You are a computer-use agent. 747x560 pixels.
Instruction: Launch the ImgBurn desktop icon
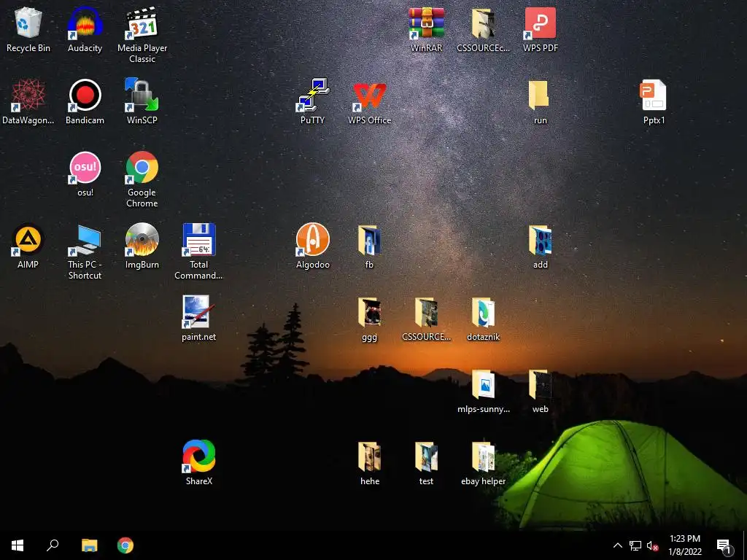click(x=142, y=246)
